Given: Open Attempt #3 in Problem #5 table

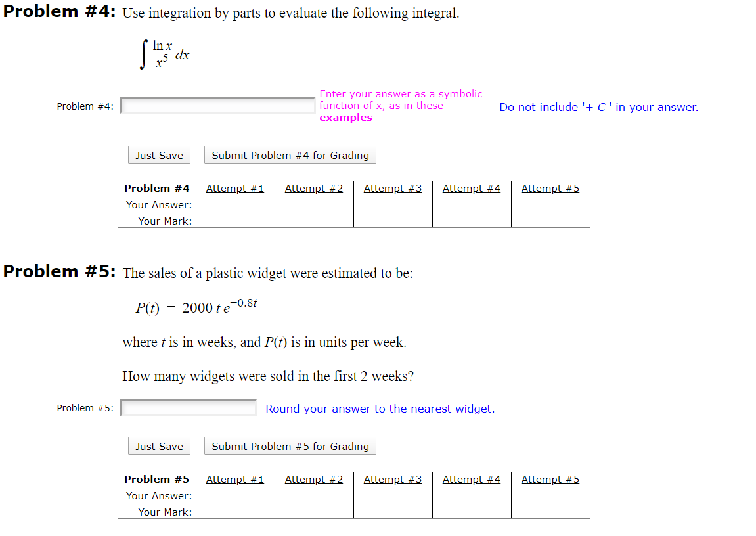Looking at the screenshot, I should [x=393, y=479].
